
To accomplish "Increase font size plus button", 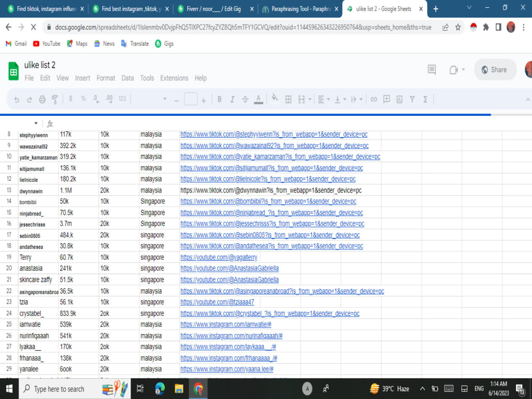I will 204,101.
